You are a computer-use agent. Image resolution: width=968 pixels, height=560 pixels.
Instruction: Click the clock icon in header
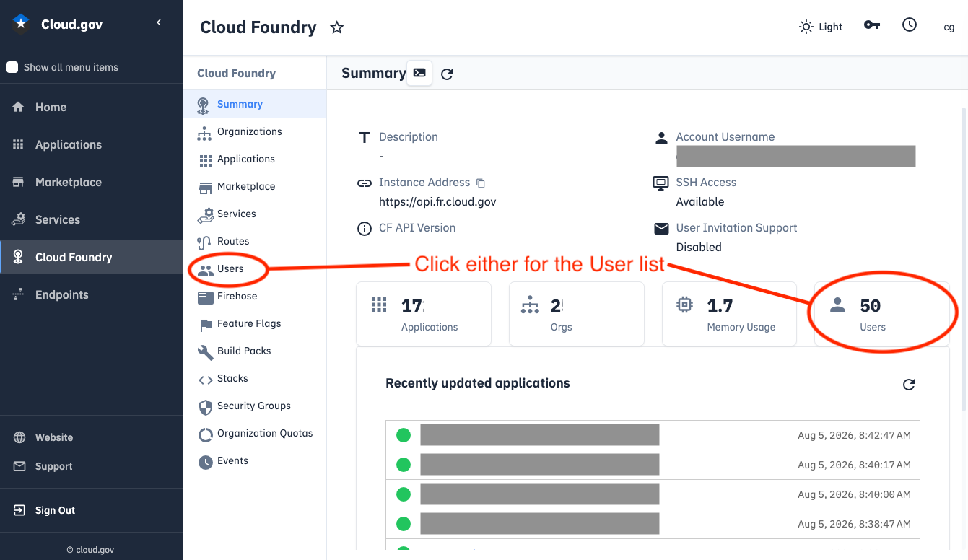tap(910, 25)
